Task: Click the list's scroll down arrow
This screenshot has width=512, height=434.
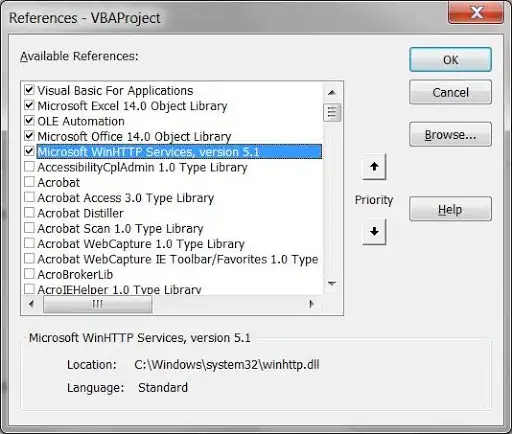Action: (x=332, y=284)
